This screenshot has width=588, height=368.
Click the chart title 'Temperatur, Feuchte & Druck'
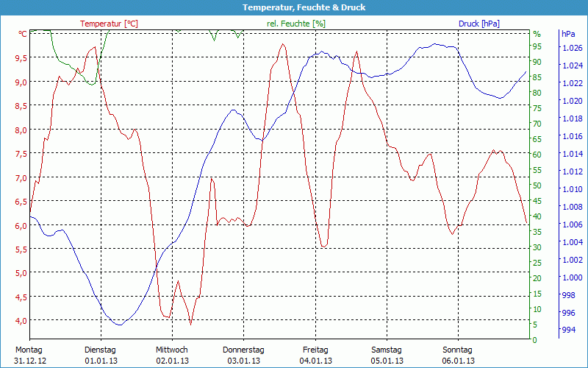click(x=304, y=7)
